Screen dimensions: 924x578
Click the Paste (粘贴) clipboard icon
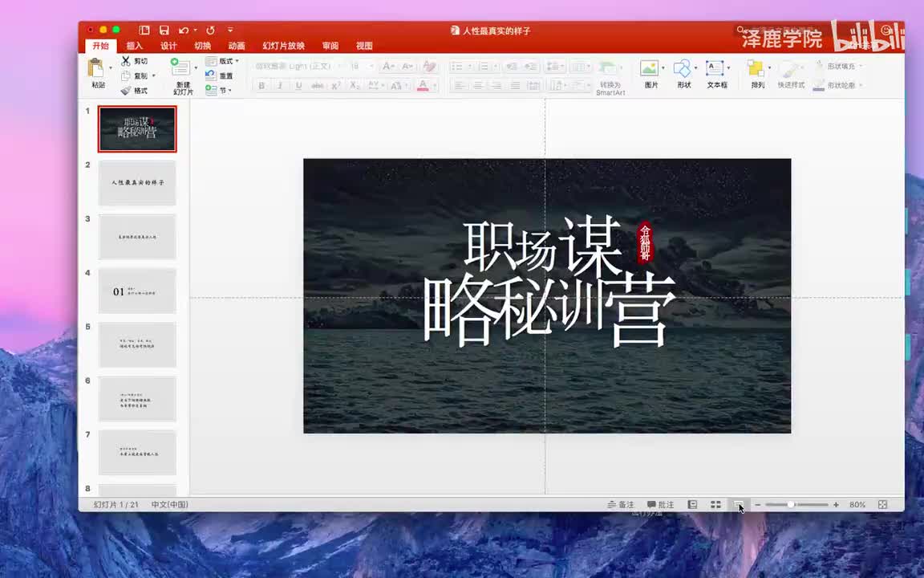point(95,67)
